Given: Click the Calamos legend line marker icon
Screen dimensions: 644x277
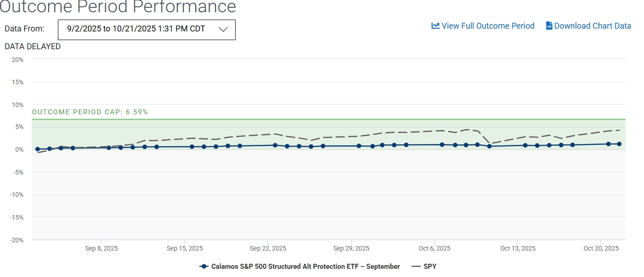Looking at the screenshot, I should tap(204, 267).
